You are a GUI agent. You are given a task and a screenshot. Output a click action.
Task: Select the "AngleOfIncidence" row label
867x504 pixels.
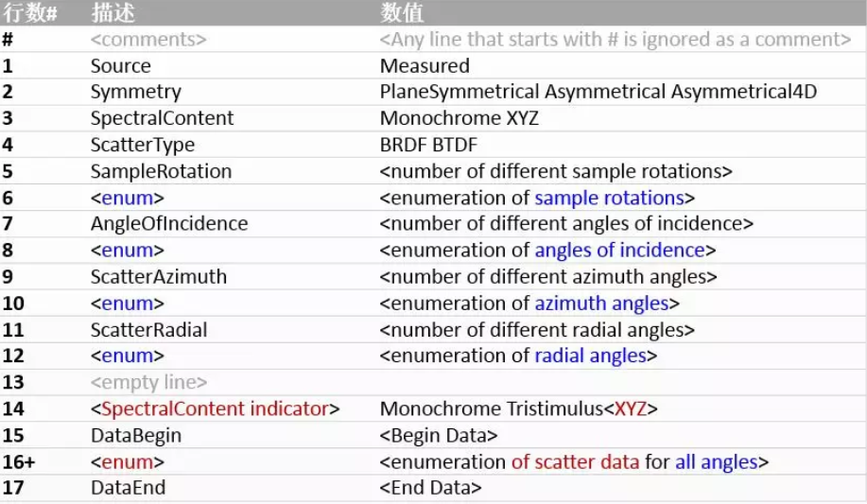(x=168, y=224)
